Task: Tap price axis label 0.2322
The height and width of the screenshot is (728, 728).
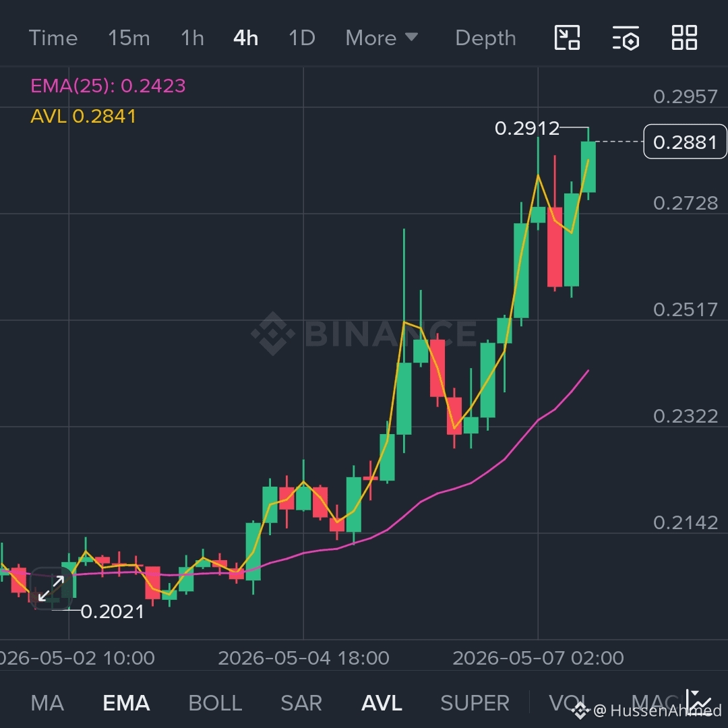Action: pyautogui.click(x=686, y=416)
